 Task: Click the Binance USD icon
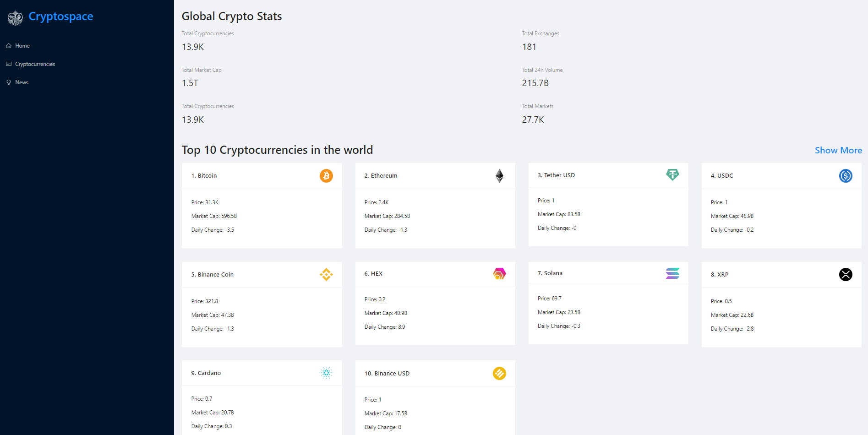coord(499,374)
